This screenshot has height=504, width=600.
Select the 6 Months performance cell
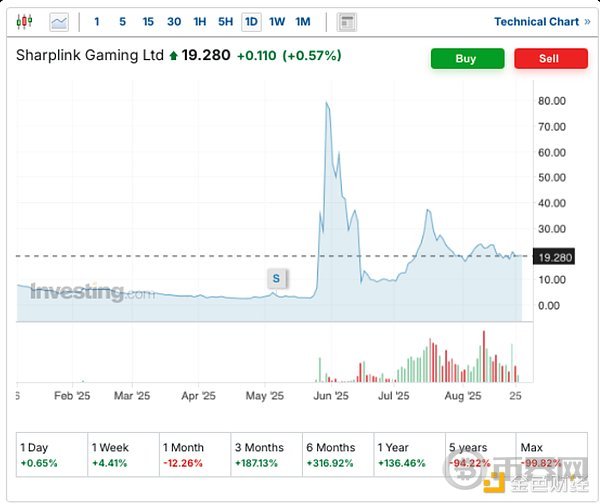coord(338,455)
